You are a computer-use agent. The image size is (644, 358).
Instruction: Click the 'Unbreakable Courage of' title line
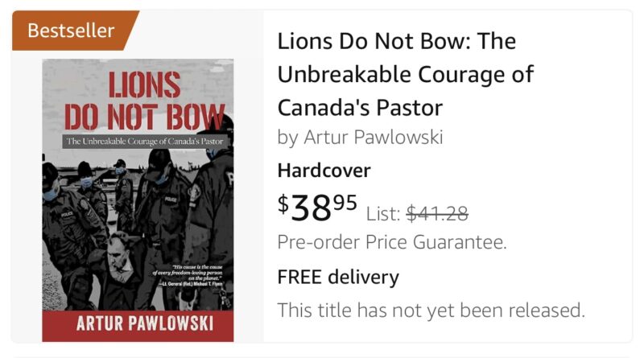click(406, 75)
